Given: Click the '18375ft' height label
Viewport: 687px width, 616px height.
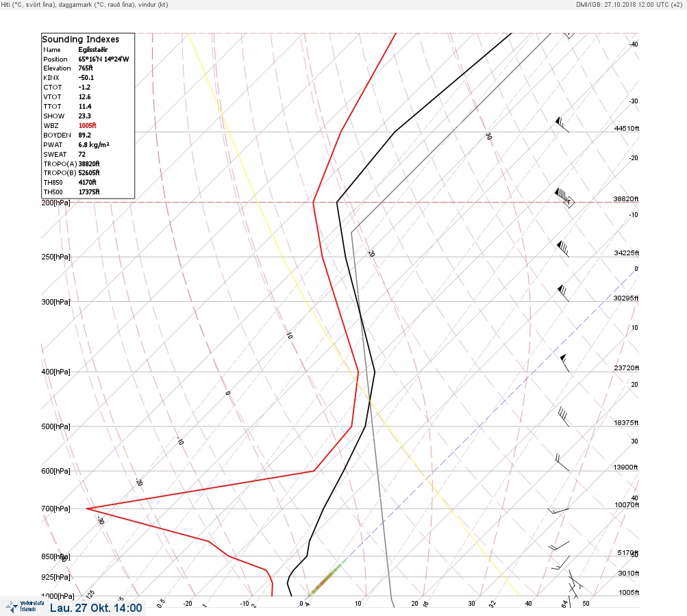Looking at the screenshot, I should tap(626, 422).
